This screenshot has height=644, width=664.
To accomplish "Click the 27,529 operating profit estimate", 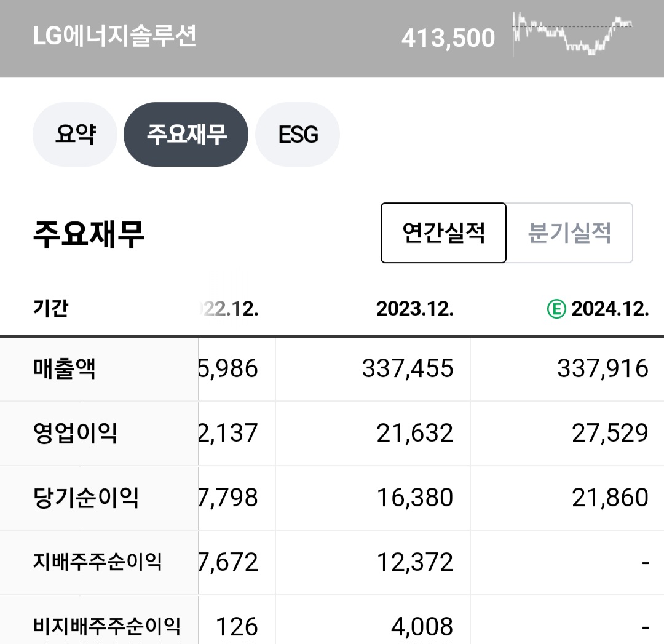I will coord(610,433).
